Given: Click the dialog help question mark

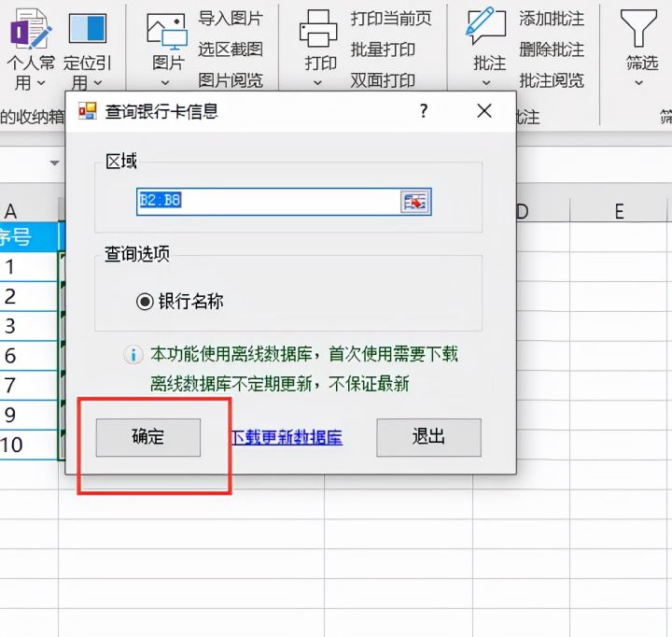Looking at the screenshot, I should point(424,111).
